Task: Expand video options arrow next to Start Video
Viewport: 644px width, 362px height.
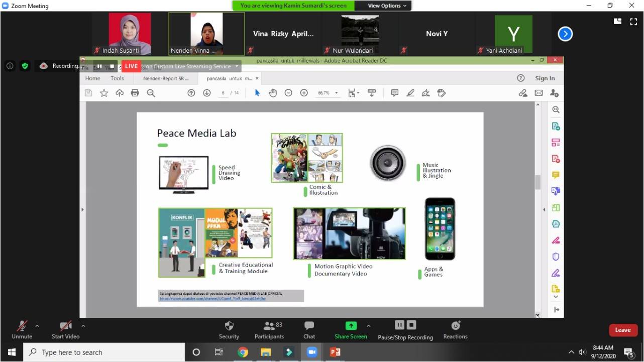Action: [x=83, y=326]
